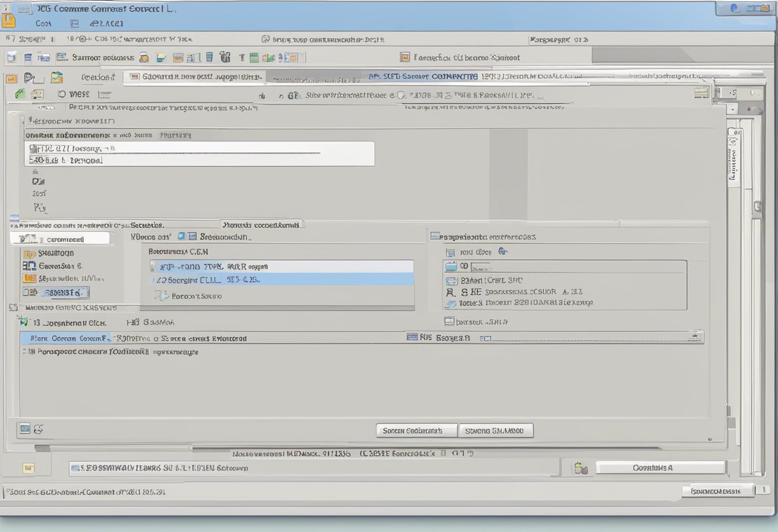Image resolution: width=778 pixels, height=532 pixels.
Task: Select the blue-highlighted row in the center list
Action: click(x=282, y=279)
